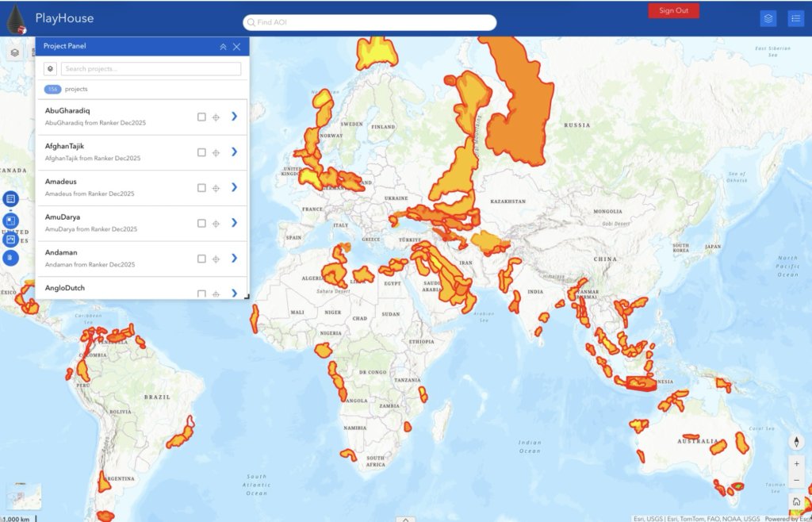Open the layers icon in the top header
This screenshot has height=522, width=812.
tap(768, 19)
